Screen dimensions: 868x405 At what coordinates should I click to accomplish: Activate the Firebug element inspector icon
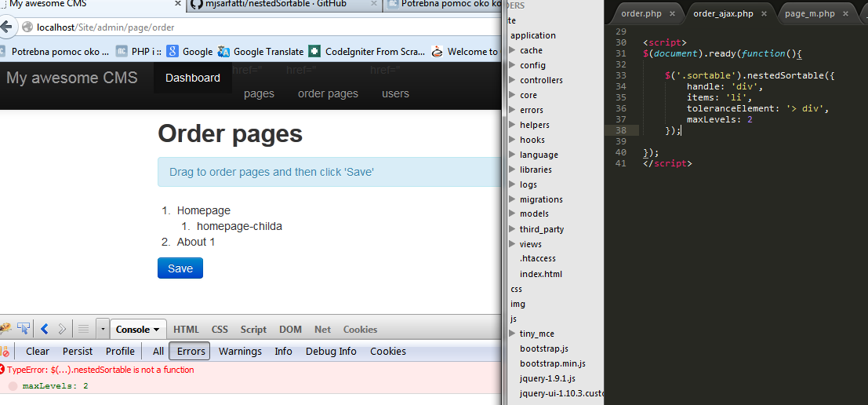[x=23, y=329]
